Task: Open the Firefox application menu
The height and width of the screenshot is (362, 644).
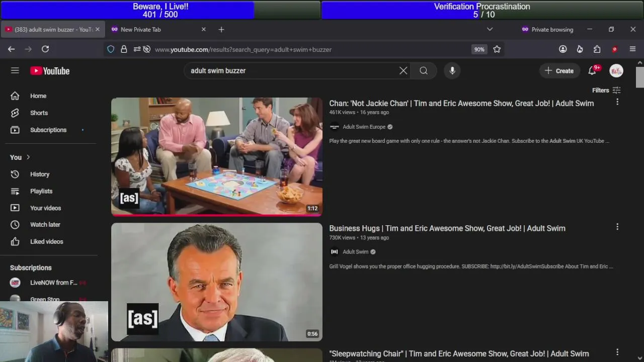Action: tap(633, 49)
